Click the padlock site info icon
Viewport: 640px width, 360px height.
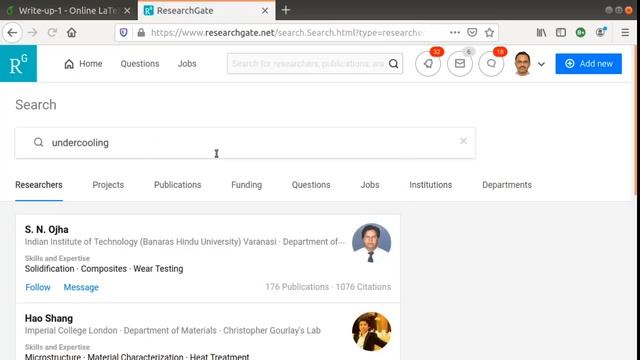(x=141, y=33)
